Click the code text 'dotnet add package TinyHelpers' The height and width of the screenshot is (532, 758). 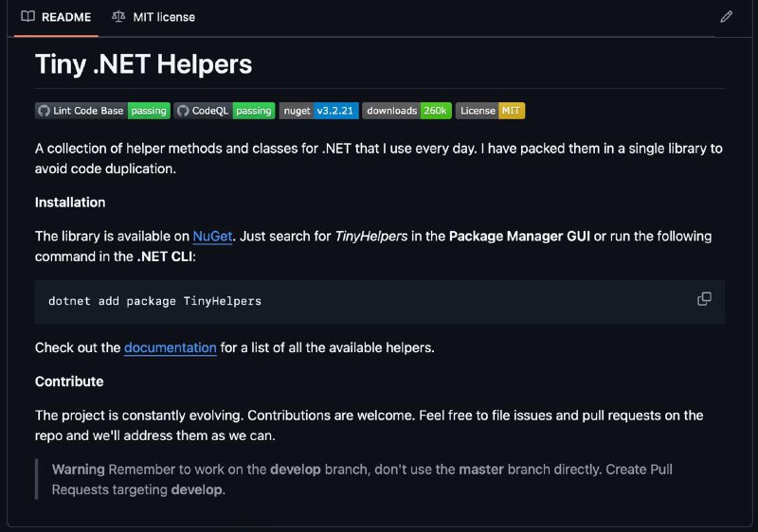[154, 301]
